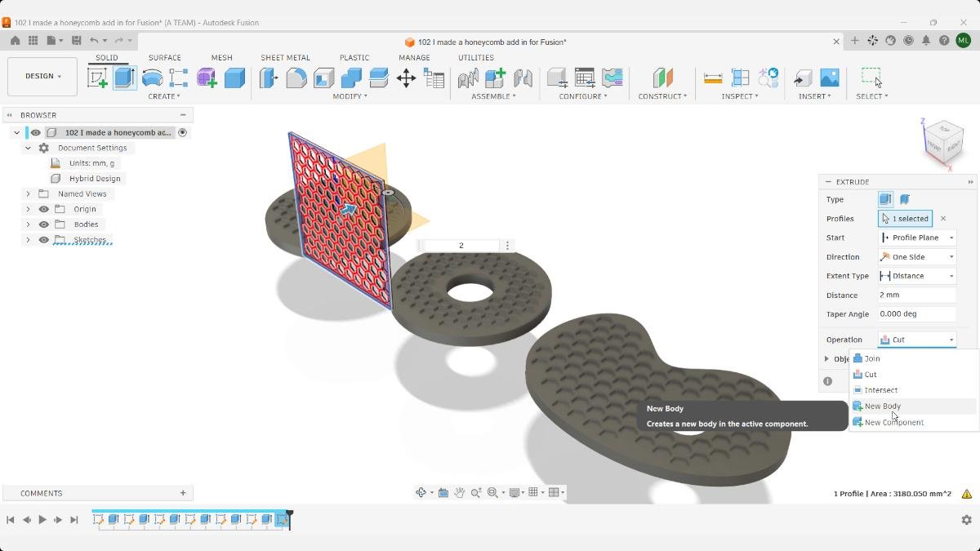The image size is (980, 551).
Task: Choose New Component from operation list
Action: click(x=913, y=422)
